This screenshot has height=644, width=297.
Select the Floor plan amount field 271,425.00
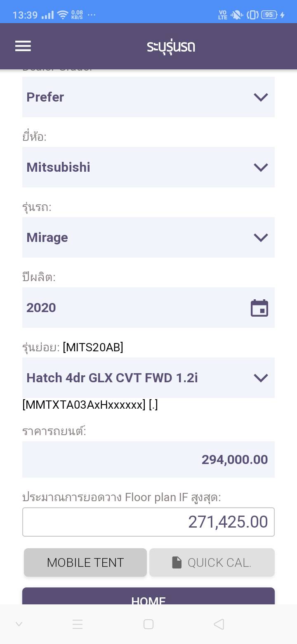[148, 522]
